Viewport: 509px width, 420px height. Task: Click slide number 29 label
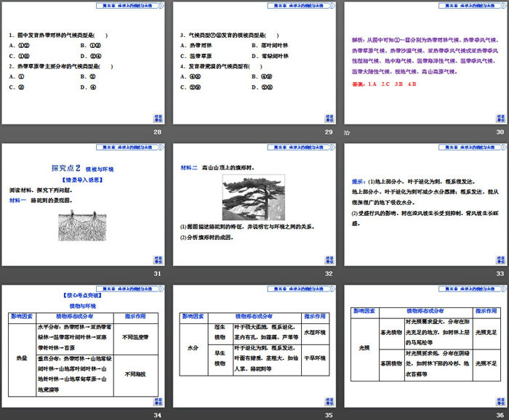(x=329, y=132)
